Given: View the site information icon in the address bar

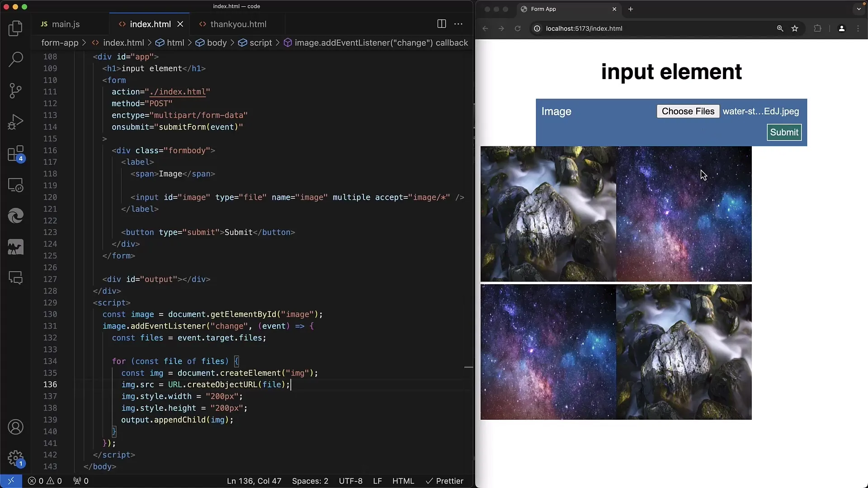Looking at the screenshot, I should point(537,28).
